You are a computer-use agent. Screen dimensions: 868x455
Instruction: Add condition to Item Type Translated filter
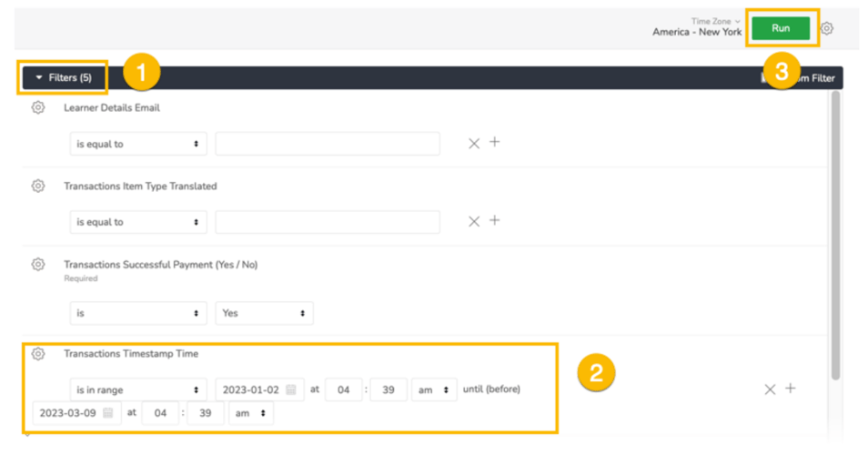point(495,221)
